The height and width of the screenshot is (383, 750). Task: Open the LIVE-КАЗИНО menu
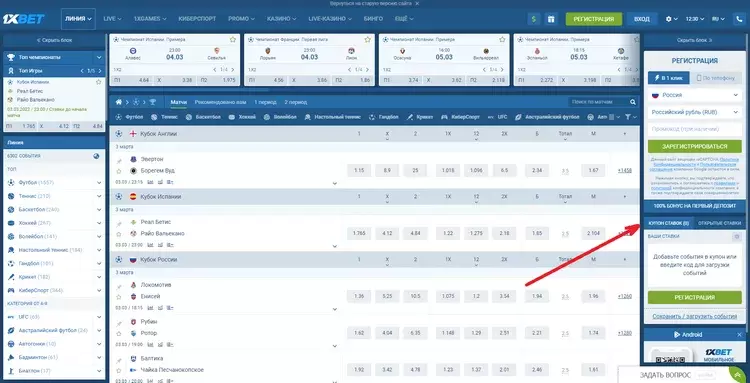pos(330,19)
